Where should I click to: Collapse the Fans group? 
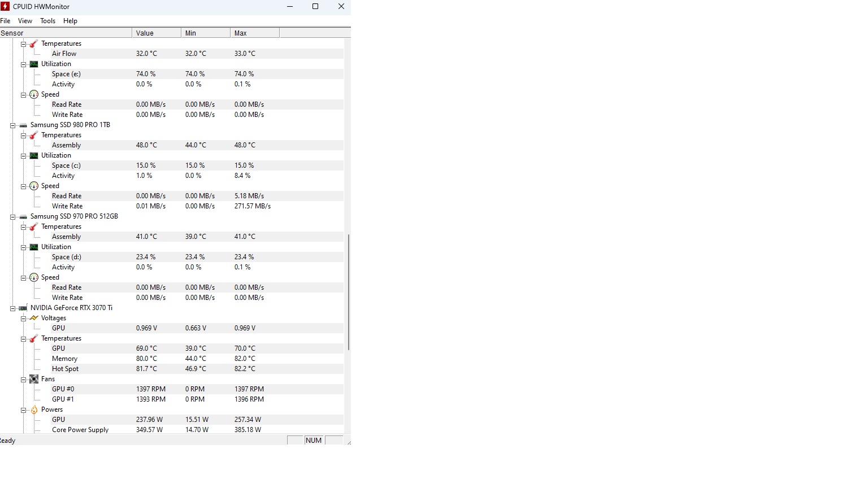coord(24,380)
